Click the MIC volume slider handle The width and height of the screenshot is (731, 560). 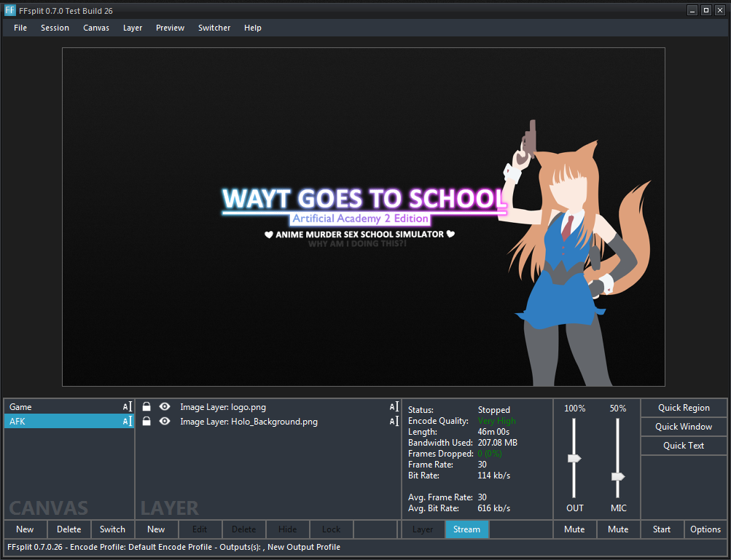click(618, 476)
